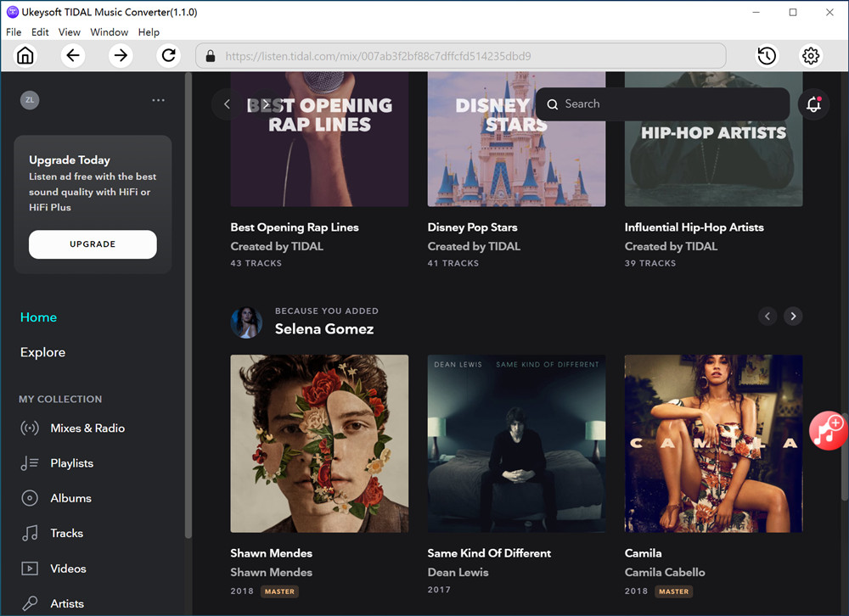Open the Window menu
The height and width of the screenshot is (616, 849).
click(110, 32)
